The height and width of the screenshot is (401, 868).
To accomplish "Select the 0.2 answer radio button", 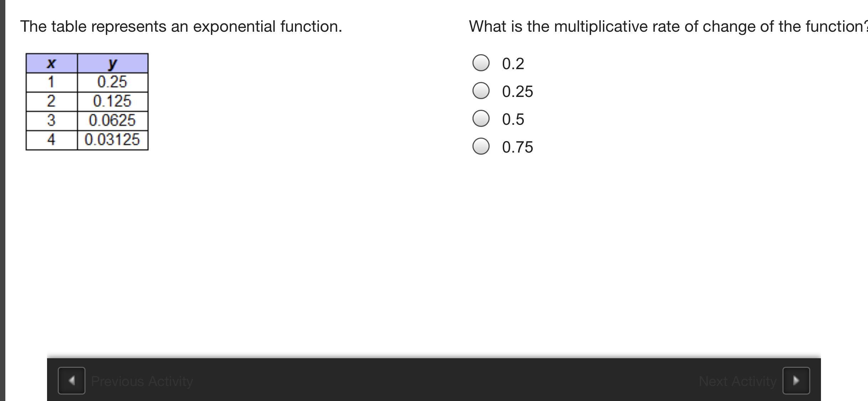I will tap(481, 63).
